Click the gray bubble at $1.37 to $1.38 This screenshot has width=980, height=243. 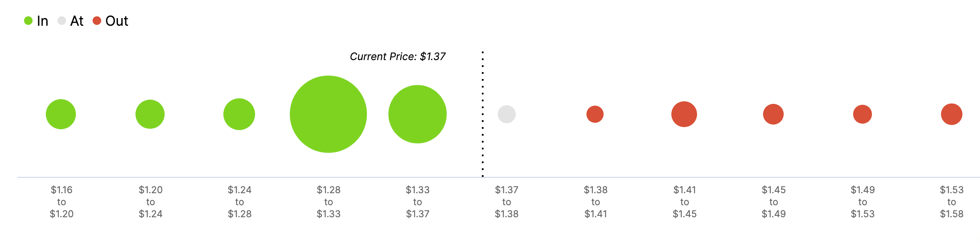point(507,114)
